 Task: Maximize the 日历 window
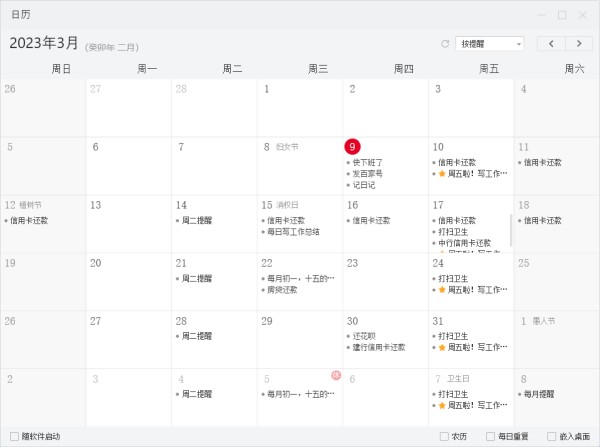pos(562,15)
